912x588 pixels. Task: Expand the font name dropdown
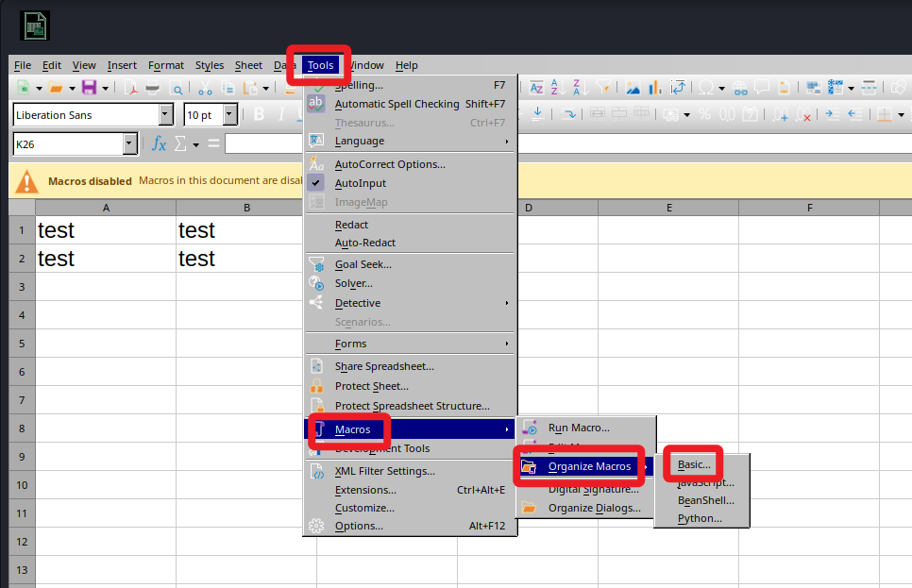coord(166,115)
